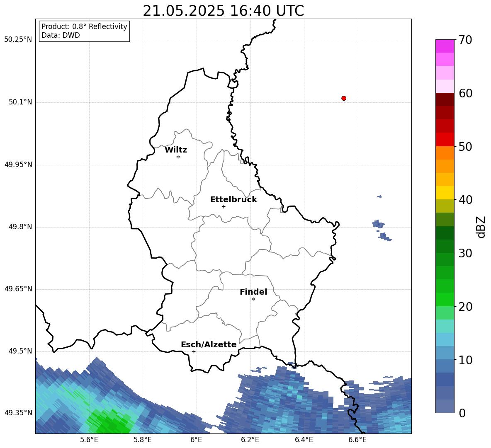Click the 50.1°N latitude label
This screenshot has width=491, height=448.
pyautogui.click(x=20, y=102)
